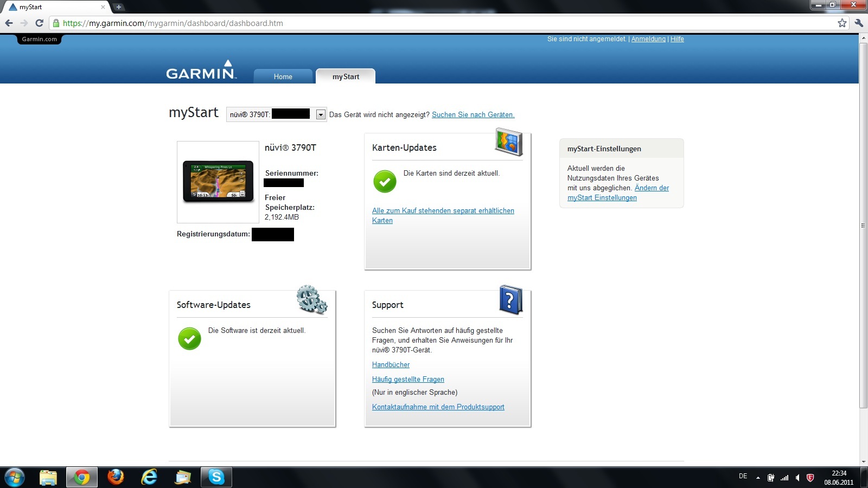Click 'Suchen Sie nach Geräten' link
Screen dimensions: 868x488
pyautogui.click(x=473, y=115)
